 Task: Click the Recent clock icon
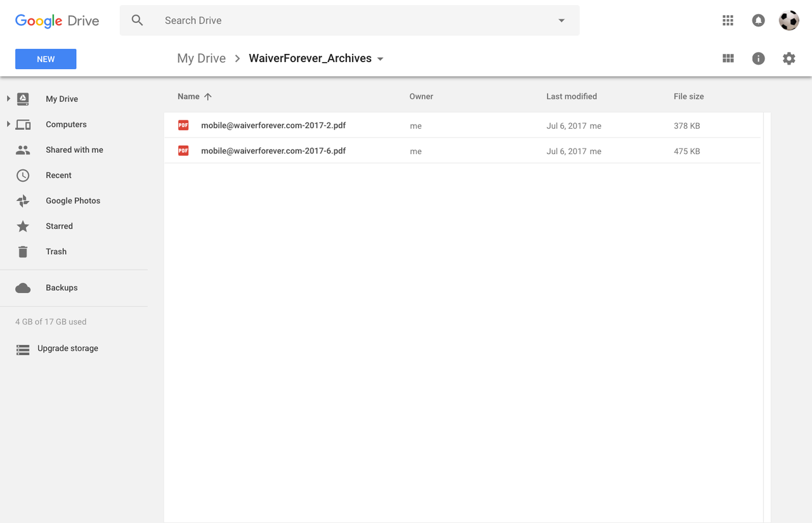pos(23,176)
